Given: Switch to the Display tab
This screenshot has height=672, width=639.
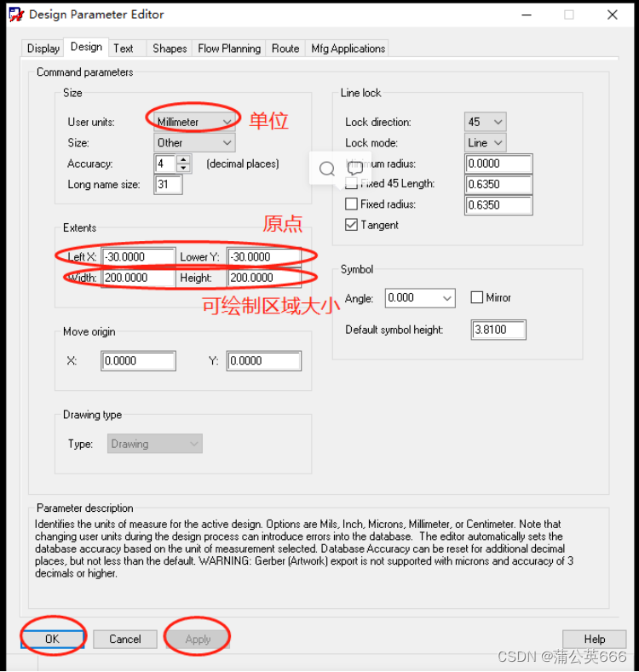Looking at the screenshot, I should pos(43,49).
